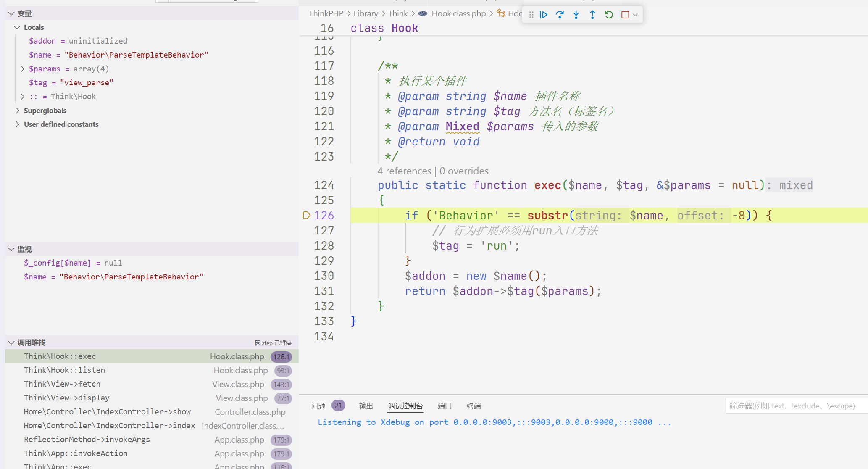Click the debug console filter input
Screen dimensions: 868x469
click(796, 406)
